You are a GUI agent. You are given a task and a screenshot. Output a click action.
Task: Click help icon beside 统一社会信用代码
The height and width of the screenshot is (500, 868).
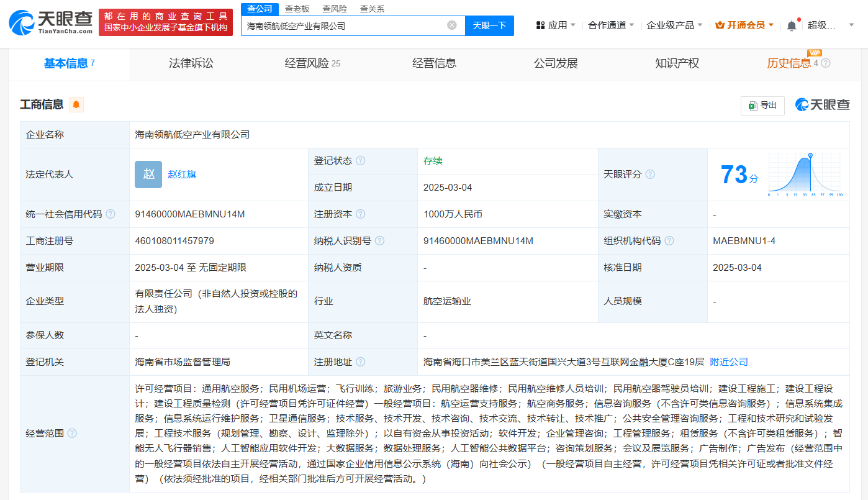pyautogui.click(x=111, y=214)
